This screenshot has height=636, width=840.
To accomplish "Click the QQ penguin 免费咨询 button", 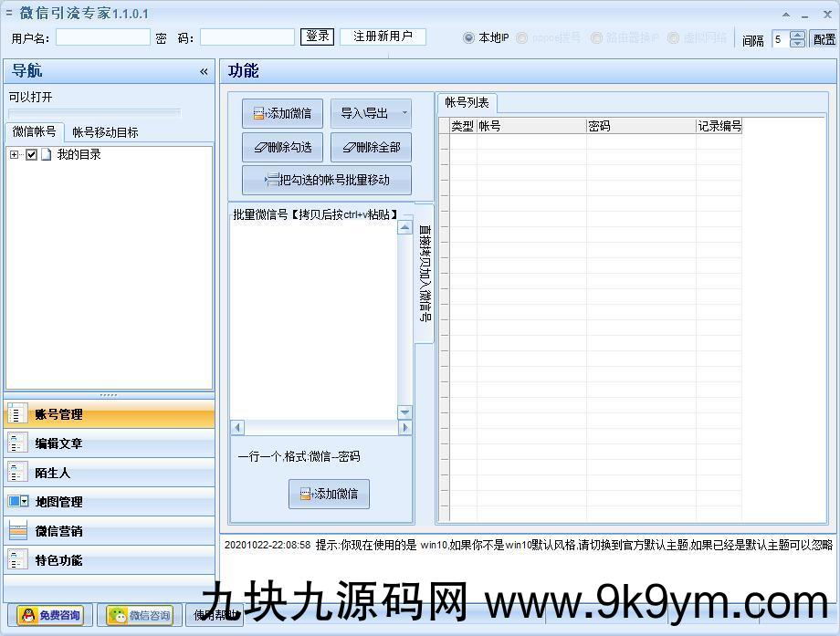I will pyautogui.click(x=50, y=616).
